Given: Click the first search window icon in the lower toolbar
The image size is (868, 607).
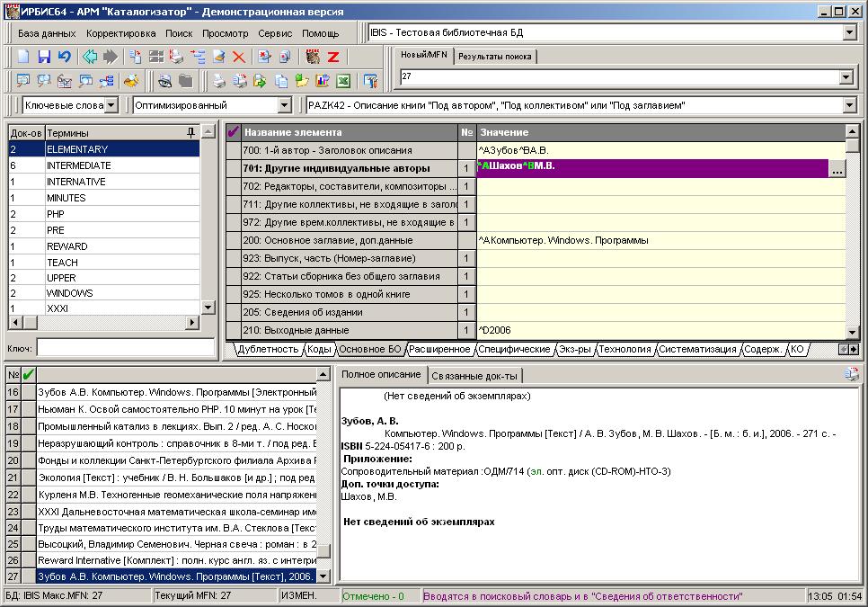Looking at the screenshot, I should tap(23, 81).
